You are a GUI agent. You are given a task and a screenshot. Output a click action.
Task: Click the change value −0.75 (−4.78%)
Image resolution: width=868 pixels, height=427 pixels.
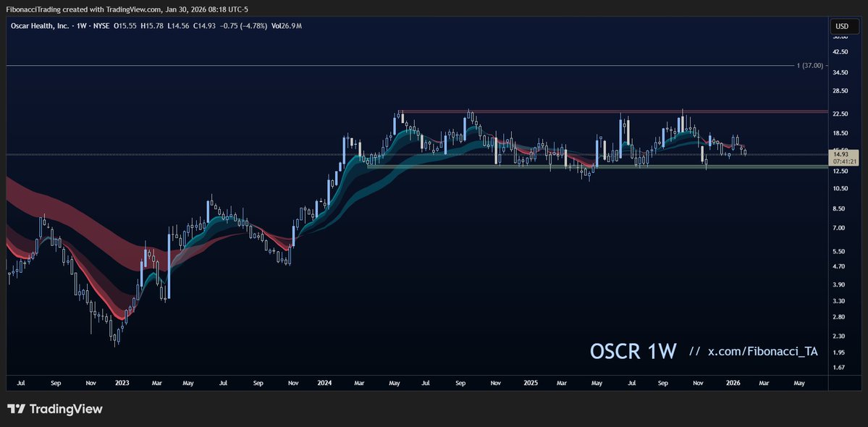(243, 26)
